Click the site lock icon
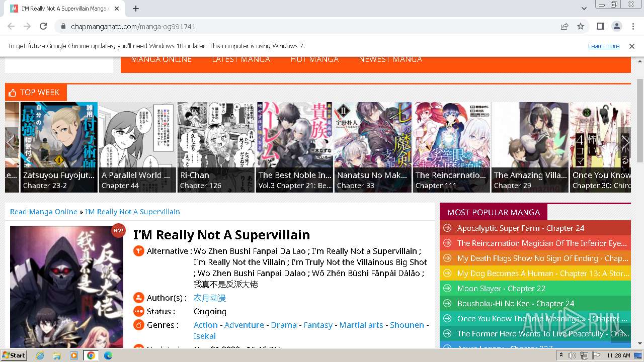The image size is (644, 362). point(63,26)
